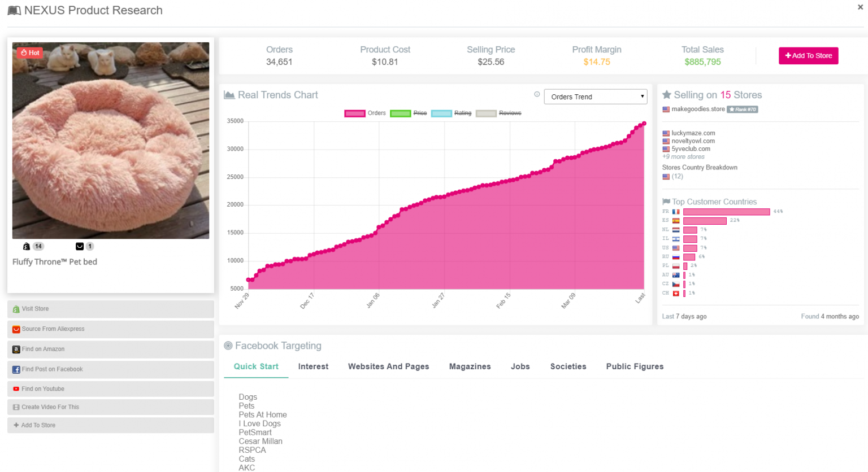
Task: Toggle the Orders series in the chart legend
Action: pyautogui.click(x=365, y=113)
